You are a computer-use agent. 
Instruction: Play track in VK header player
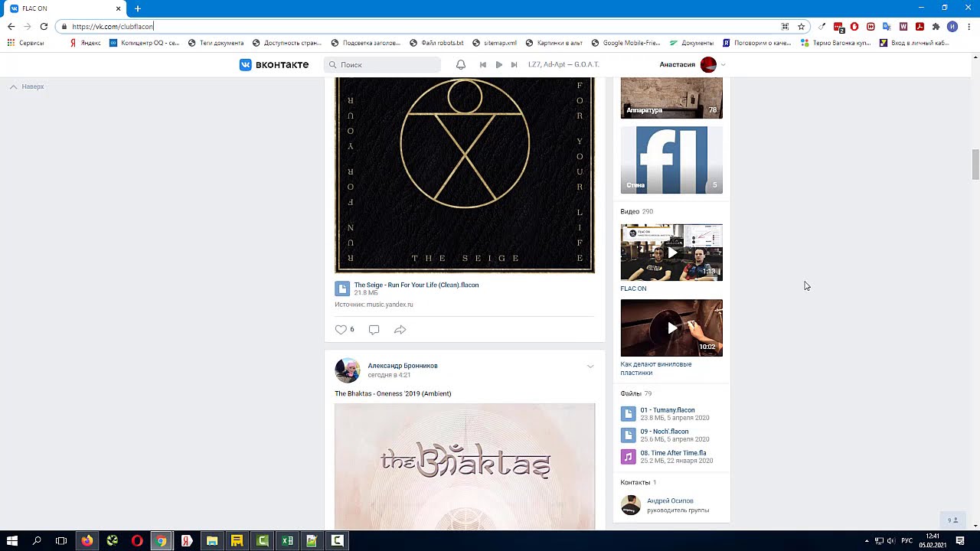pyautogui.click(x=499, y=65)
